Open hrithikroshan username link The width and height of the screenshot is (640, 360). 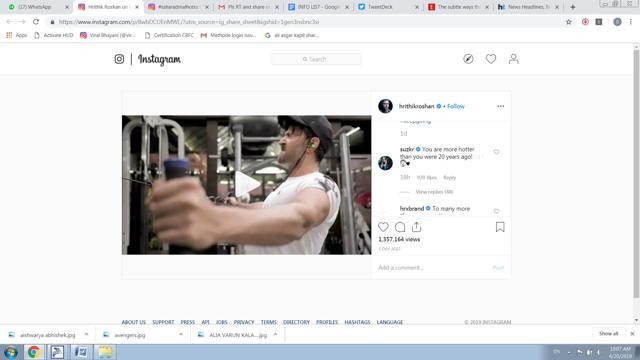pyautogui.click(x=416, y=106)
